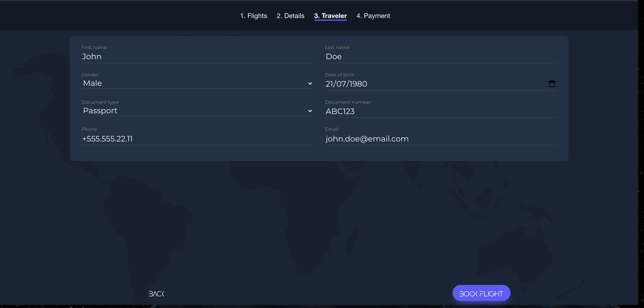This screenshot has width=644, height=308.
Task: Click the First name label
Action: pyautogui.click(x=94, y=47)
